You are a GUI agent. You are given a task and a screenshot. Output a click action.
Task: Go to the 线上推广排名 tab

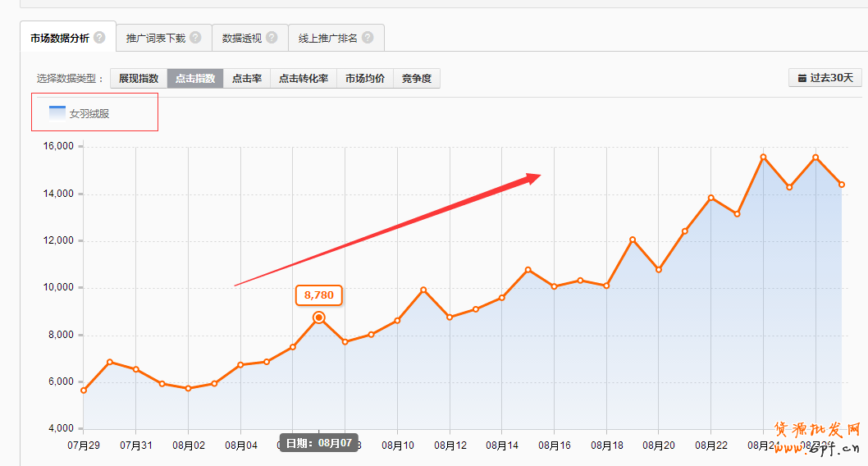tap(328, 38)
